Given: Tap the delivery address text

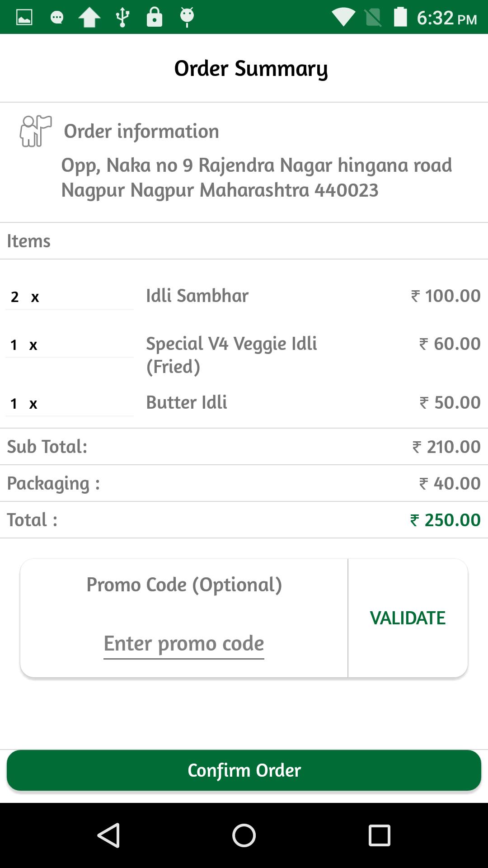Looking at the screenshot, I should [256, 178].
